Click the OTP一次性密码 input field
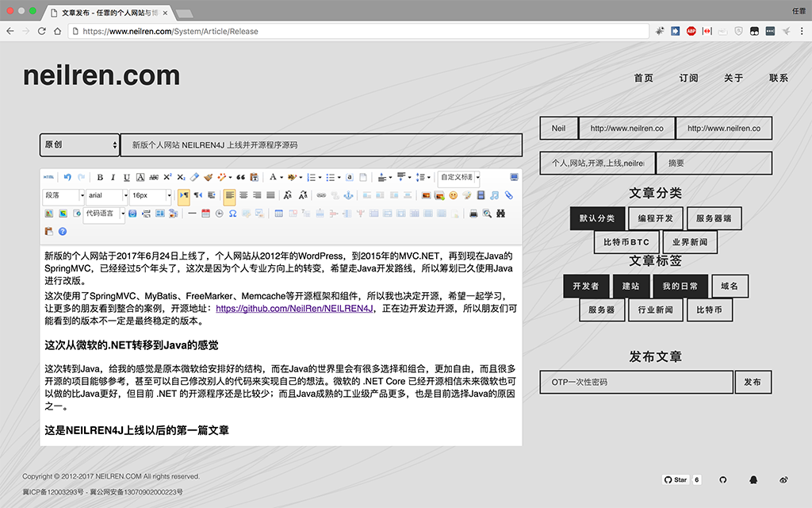This screenshot has height=508, width=812. pos(637,382)
